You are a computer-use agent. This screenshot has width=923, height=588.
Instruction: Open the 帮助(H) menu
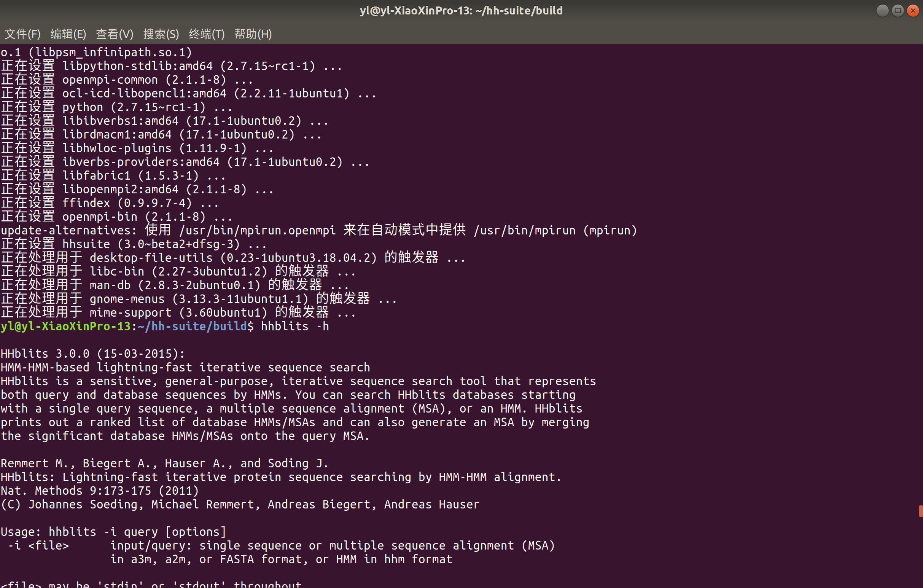253,34
